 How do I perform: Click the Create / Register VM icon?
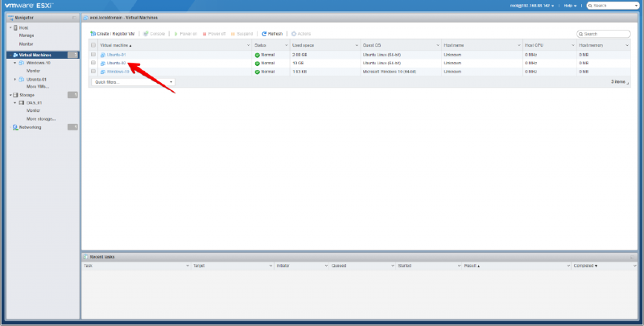93,34
